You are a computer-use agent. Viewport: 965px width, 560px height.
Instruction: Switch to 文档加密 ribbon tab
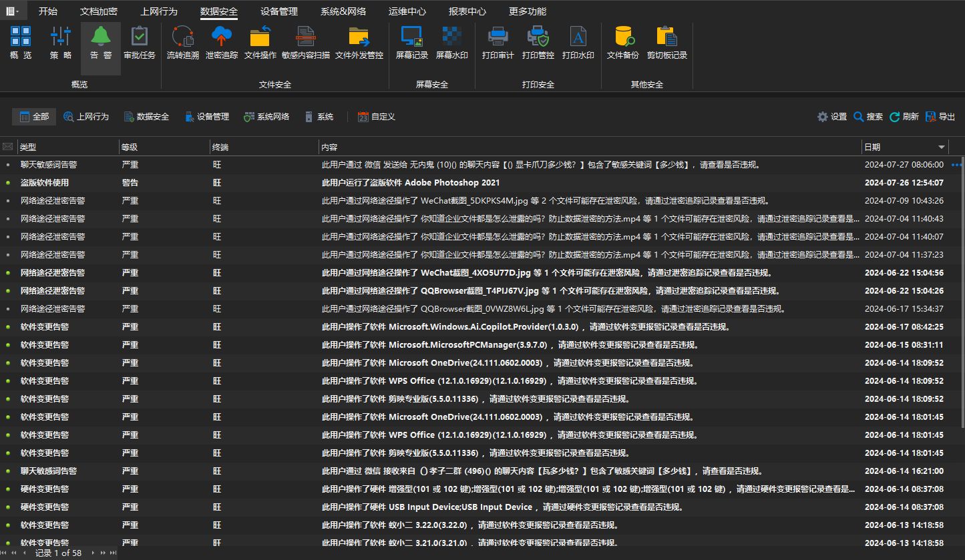99,11
